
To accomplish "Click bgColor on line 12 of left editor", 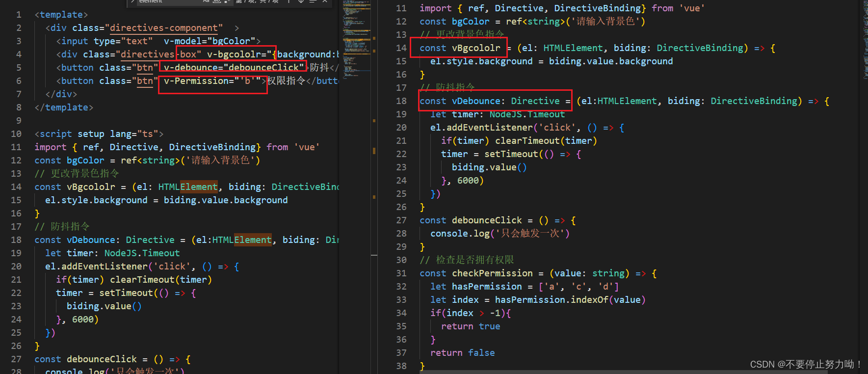I will coord(85,160).
